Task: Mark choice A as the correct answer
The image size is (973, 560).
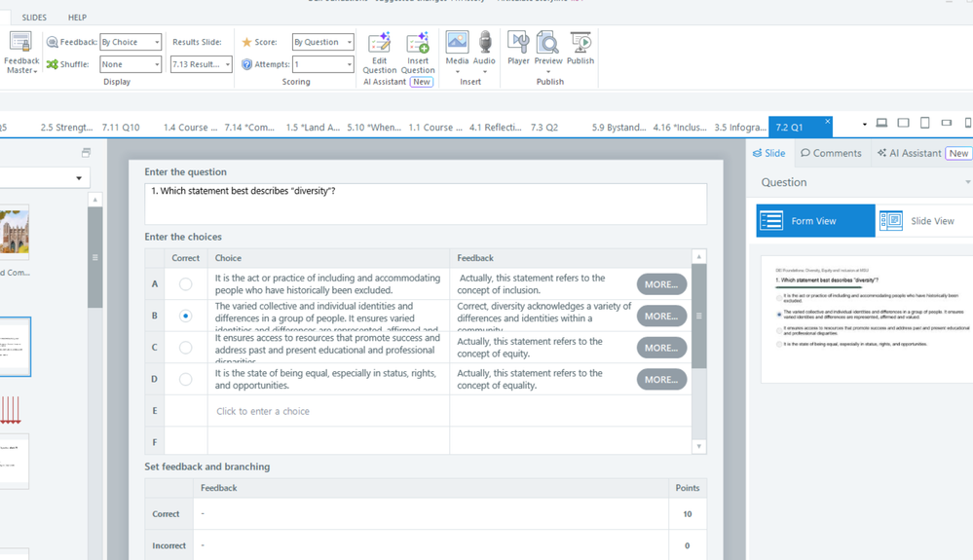Action: pyautogui.click(x=185, y=284)
